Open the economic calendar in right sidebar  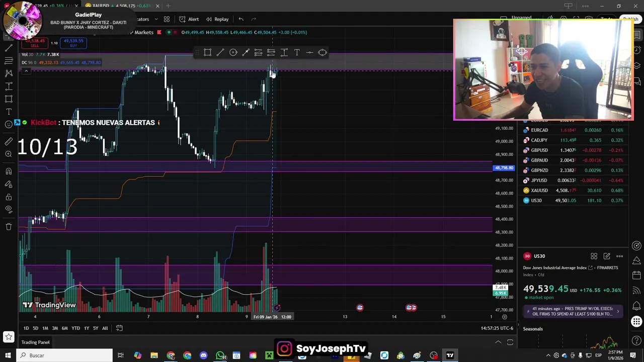click(637, 275)
